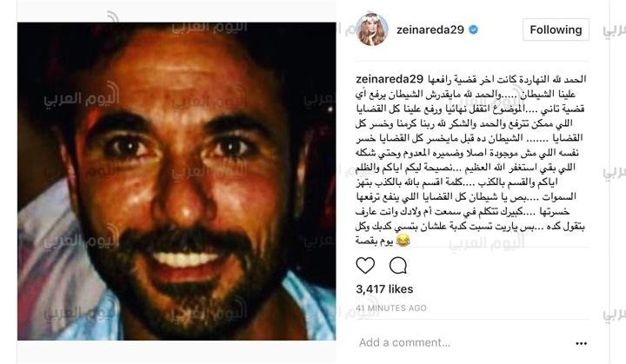Click the blue verified badge beside zeinareda29
The height and width of the screenshot is (364, 626).
point(474,30)
